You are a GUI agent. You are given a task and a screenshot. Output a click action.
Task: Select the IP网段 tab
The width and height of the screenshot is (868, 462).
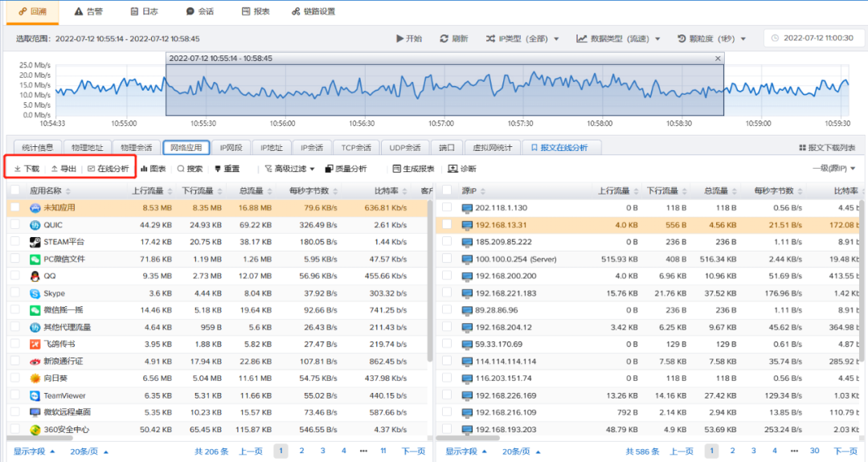click(231, 148)
